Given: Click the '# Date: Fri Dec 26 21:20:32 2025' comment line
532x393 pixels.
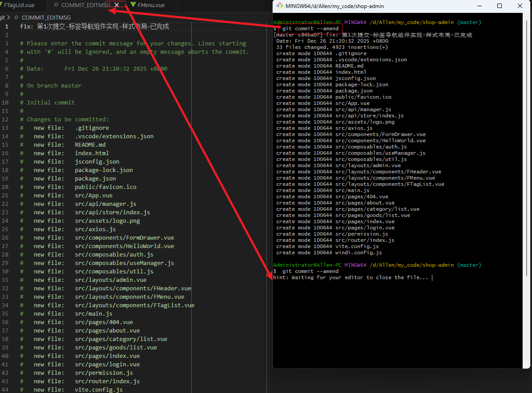Looking at the screenshot, I should 94,69.
